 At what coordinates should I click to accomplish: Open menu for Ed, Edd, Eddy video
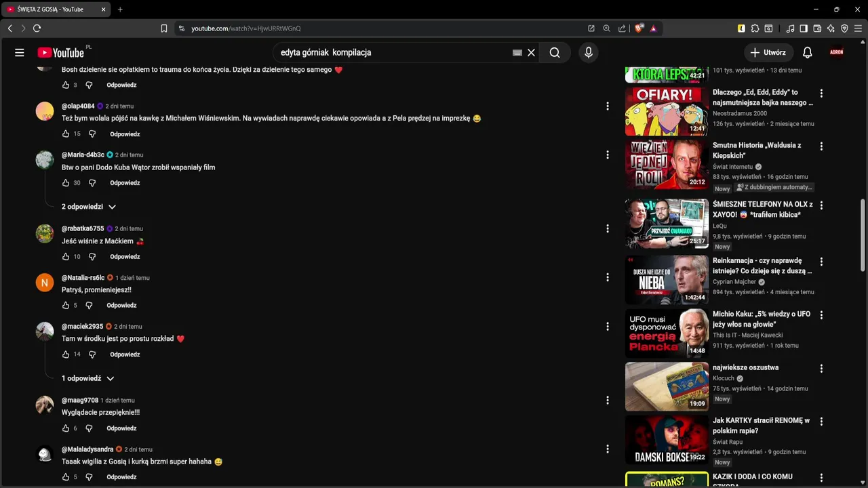(x=821, y=94)
